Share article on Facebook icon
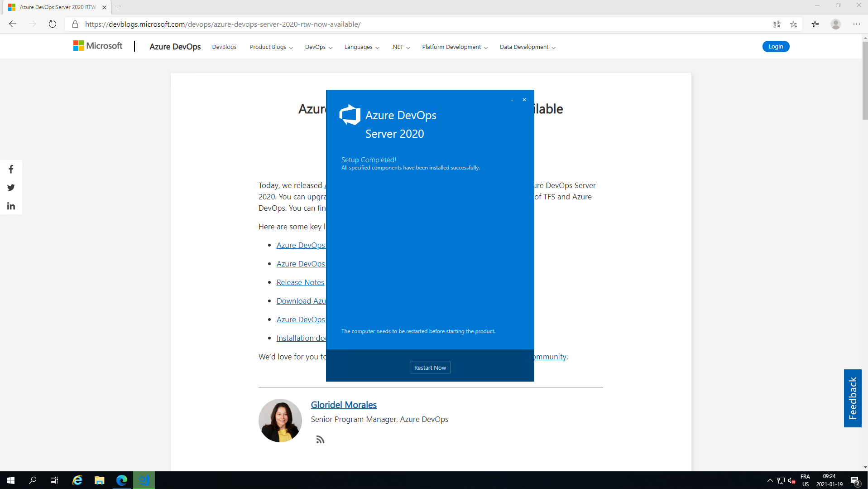 click(x=11, y=169)
